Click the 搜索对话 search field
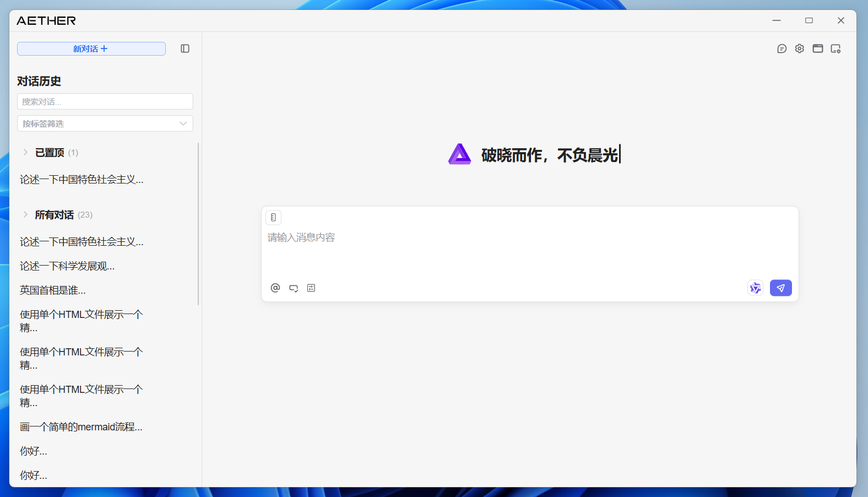868x497 pixels. (x=105, y=101)
